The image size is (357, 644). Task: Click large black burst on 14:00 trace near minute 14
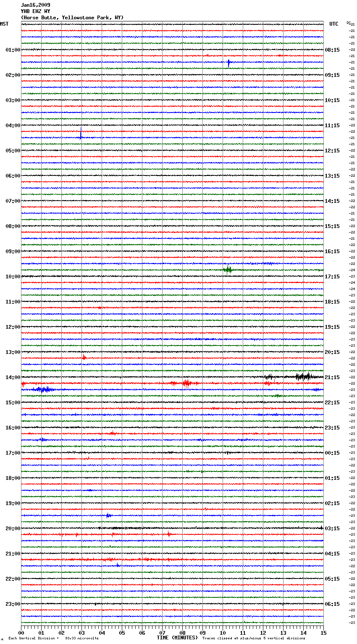click(303, 377)
